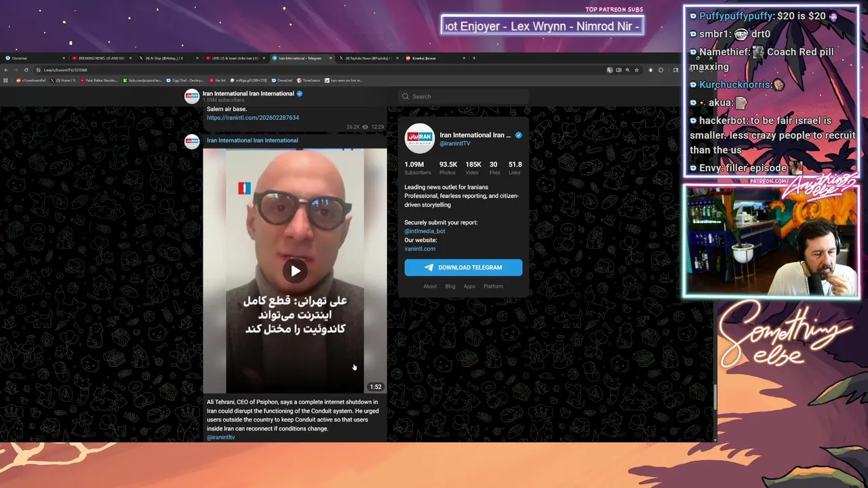Open the Iran news on live bookmark
The width and height of the screenshot is (868, 488).
pyautogui.click(x=343, y=80)
